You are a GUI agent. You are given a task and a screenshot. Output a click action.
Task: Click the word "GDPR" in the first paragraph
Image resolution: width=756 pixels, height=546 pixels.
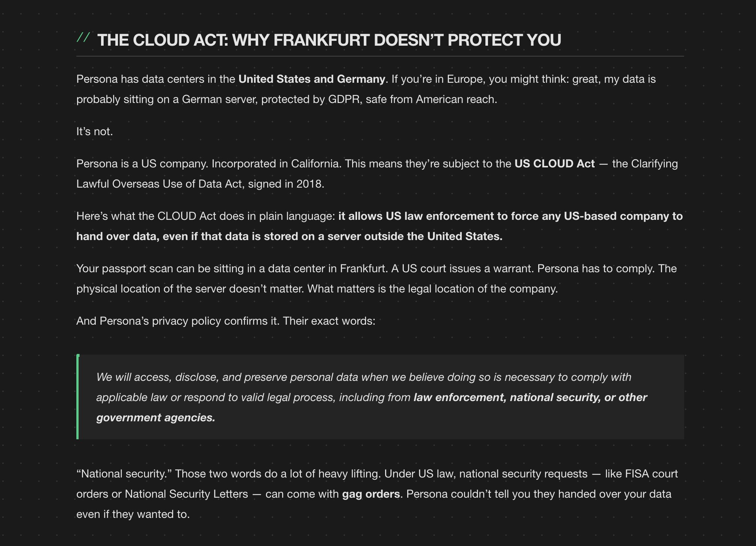coord(344,99)
